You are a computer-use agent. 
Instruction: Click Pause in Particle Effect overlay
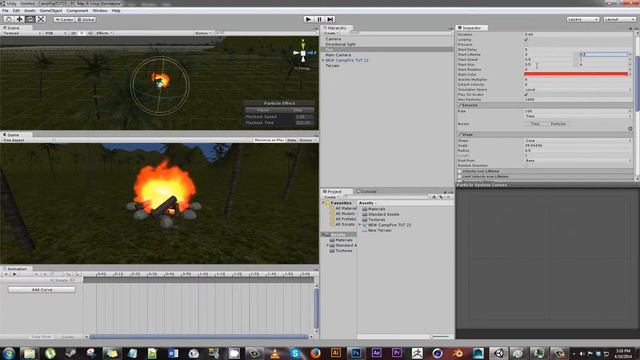coord(263,110)
